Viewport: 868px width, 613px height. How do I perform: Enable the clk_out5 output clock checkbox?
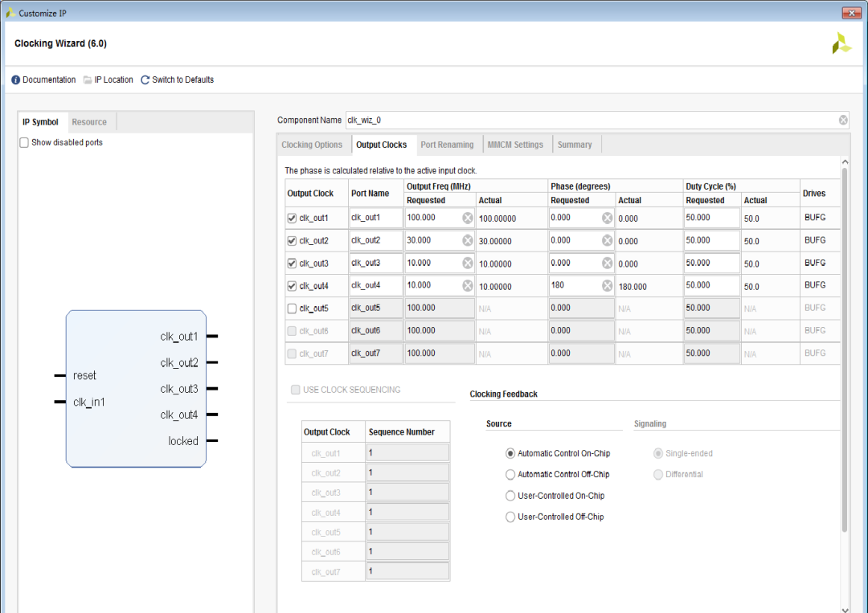(292, 309)
